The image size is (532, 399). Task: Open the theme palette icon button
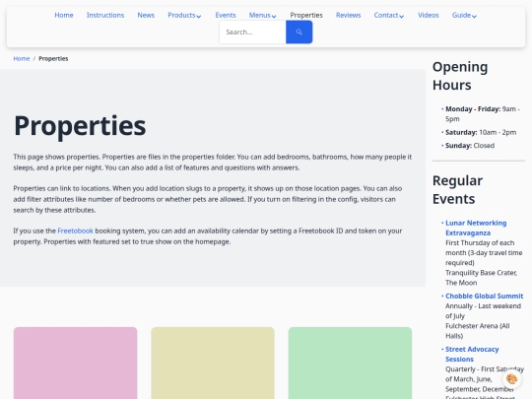click(511, 379)
